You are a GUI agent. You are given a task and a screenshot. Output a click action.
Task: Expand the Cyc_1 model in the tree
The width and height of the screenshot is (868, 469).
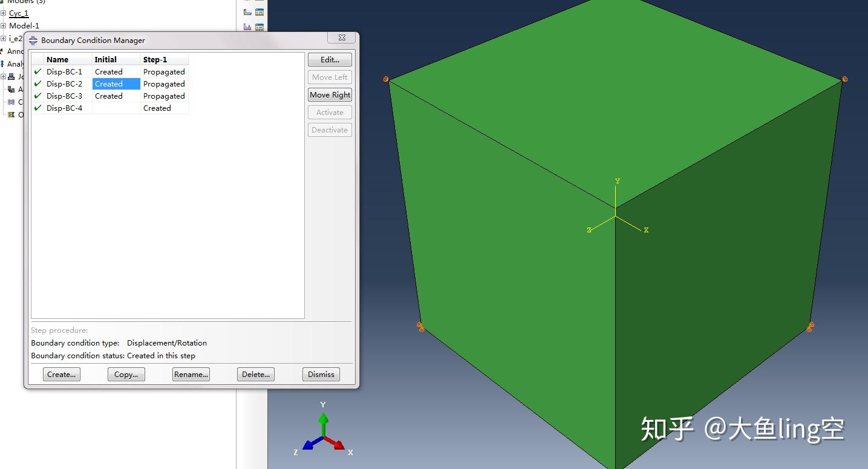point(2,13)
